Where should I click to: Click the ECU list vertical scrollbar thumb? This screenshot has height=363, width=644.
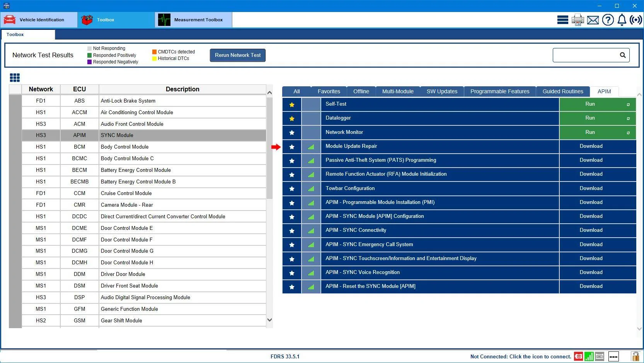point(269,149)
